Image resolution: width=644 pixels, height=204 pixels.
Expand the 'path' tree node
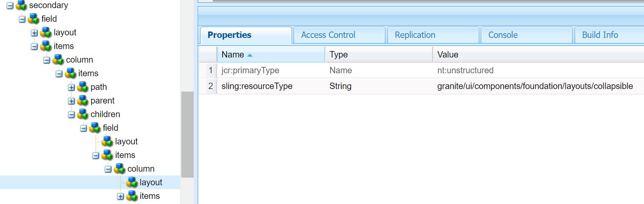71,88
